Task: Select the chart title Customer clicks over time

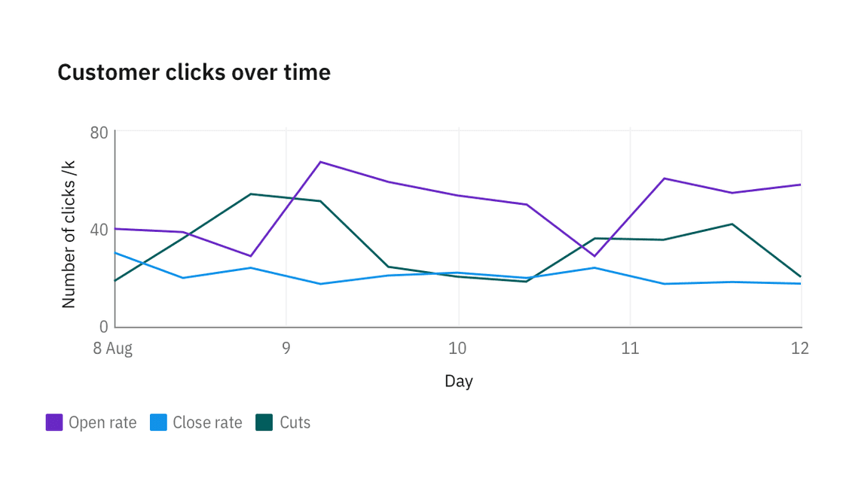Action: [194, 72]
